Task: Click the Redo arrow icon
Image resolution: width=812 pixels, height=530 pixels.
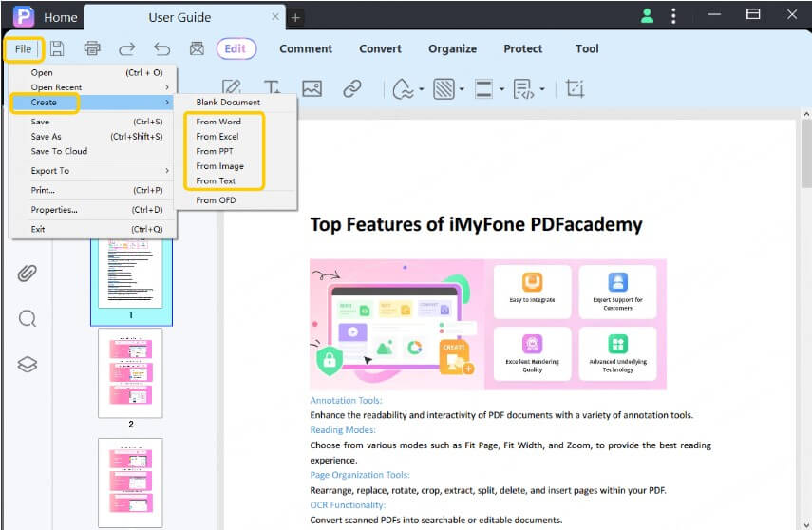Action: click(x=127, y=49)
